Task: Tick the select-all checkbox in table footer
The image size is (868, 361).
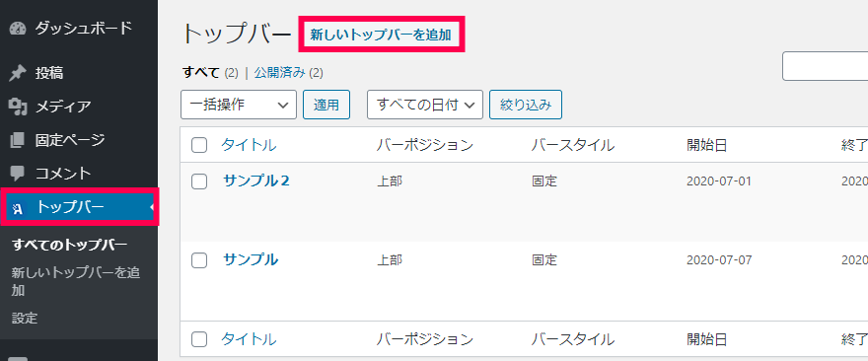Action: (x=199, y=339)
